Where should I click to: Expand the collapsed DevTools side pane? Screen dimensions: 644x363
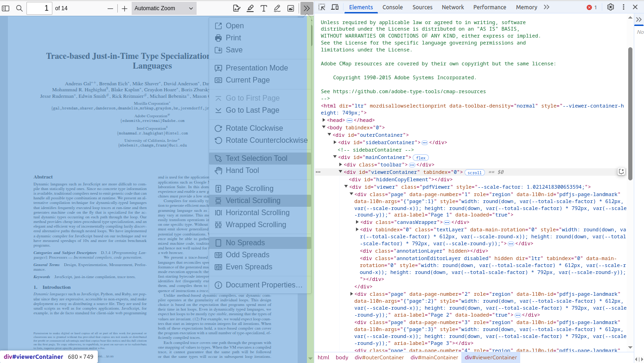(x=639, y=19)
